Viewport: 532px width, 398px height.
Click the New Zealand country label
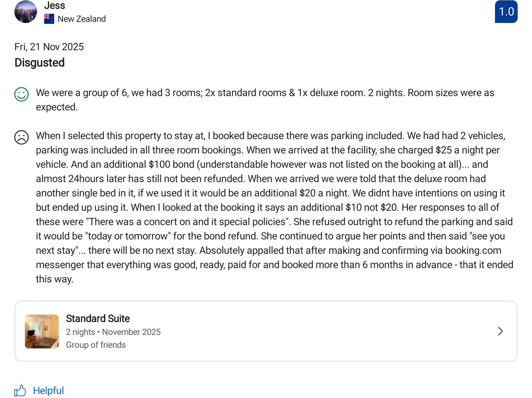[82, 19]
